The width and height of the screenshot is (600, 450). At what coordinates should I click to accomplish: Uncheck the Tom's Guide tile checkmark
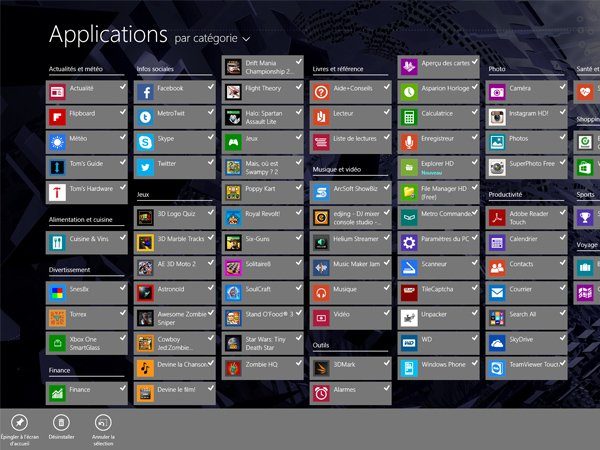123,162
